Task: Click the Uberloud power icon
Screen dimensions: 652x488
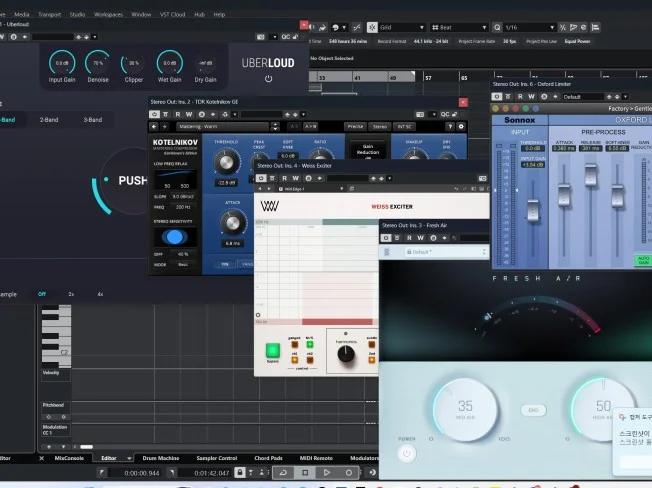Action: pos(268,78)
